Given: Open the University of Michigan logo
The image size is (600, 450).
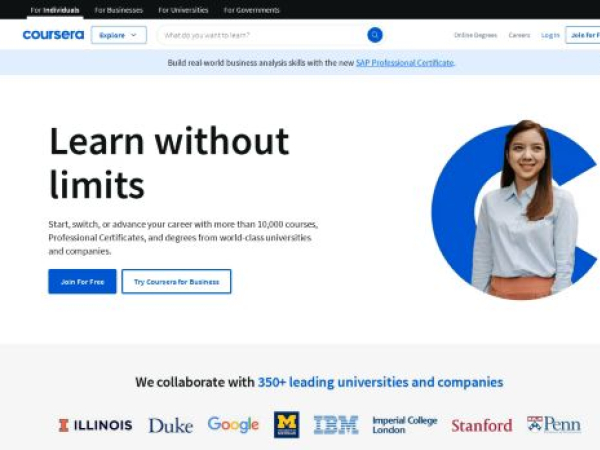Looking at the screenshot, I should 287,424.
